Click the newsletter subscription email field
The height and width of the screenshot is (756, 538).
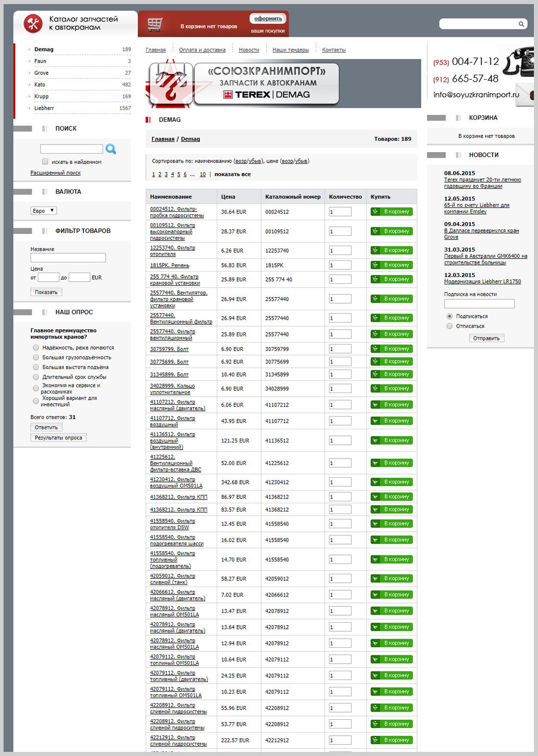pyautogui.click(x=479, y=304)
